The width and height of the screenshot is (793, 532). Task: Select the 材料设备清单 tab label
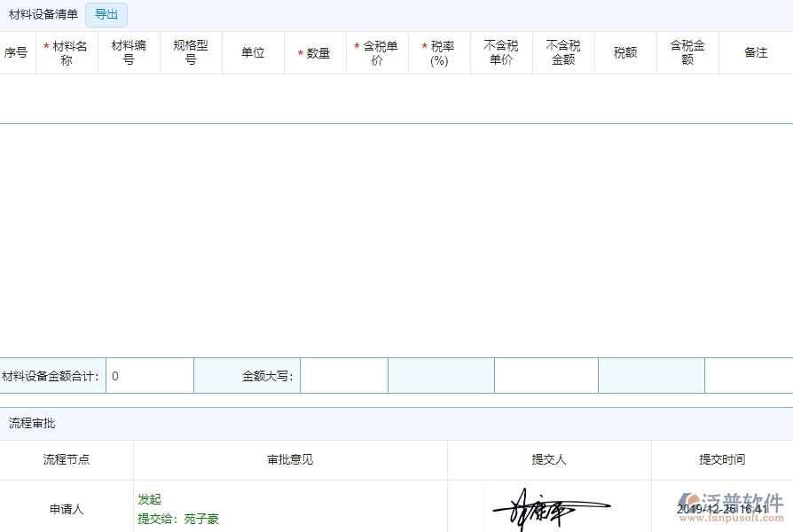coord(43,14)
